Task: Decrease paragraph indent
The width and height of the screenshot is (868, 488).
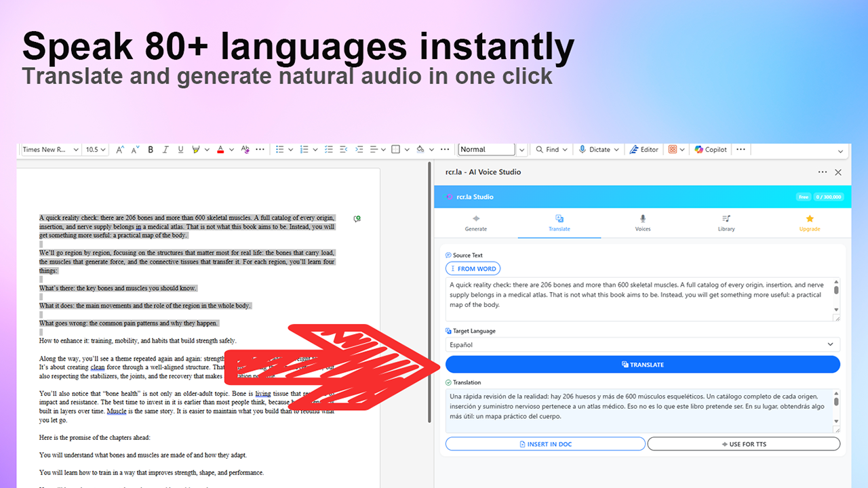Action: (x=344, y=150)
